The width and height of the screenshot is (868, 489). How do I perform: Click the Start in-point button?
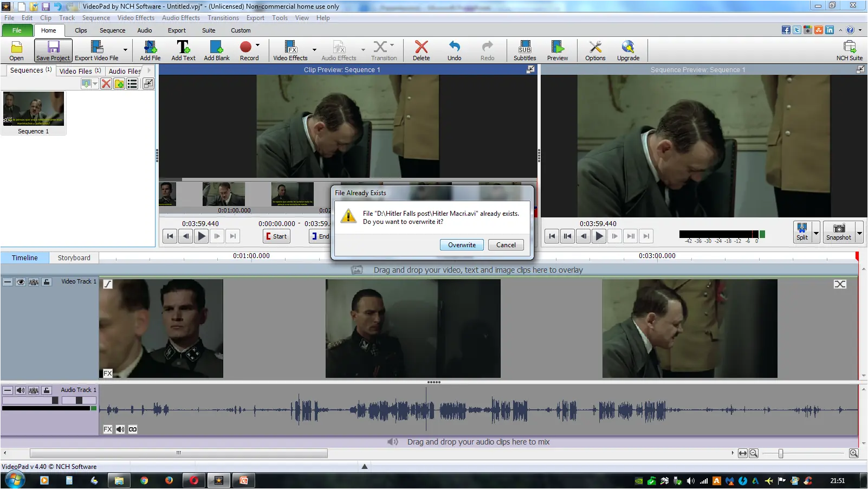pos(276,236)
